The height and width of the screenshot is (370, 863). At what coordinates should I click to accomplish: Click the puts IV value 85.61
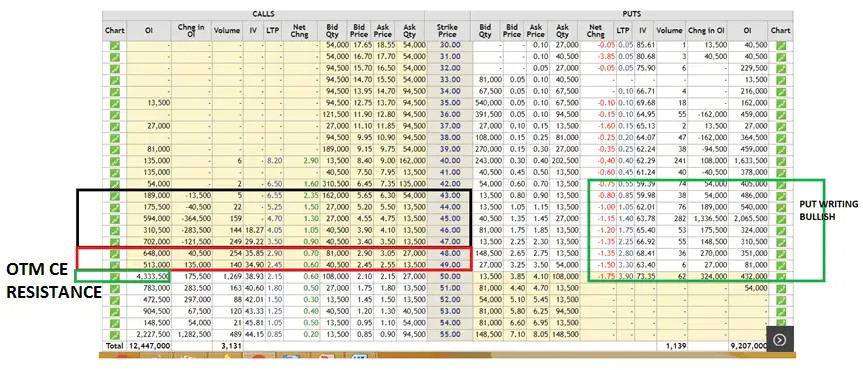point(646,46)
